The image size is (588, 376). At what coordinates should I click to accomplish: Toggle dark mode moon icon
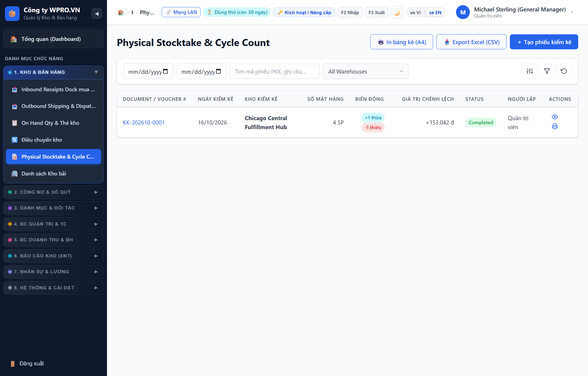[x=397, y=13]
